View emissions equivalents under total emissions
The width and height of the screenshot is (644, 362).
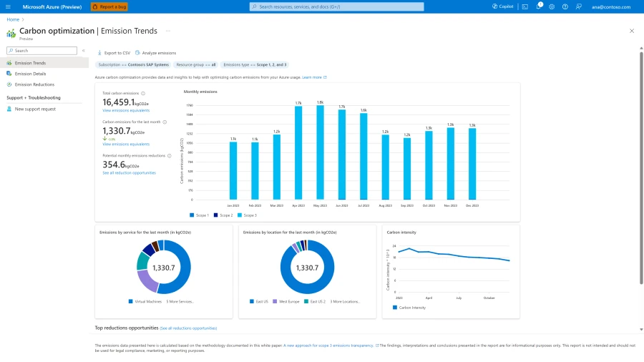(x=126, y=110)
